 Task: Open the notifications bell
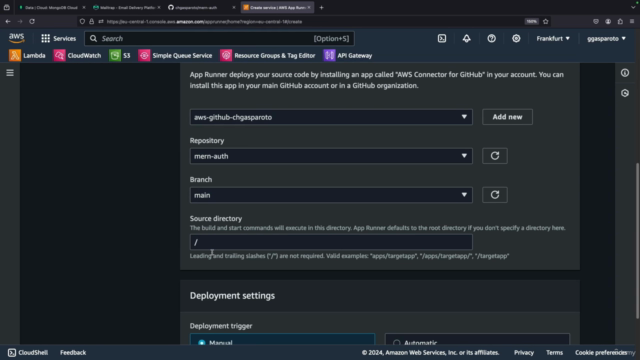pos(467,38)
